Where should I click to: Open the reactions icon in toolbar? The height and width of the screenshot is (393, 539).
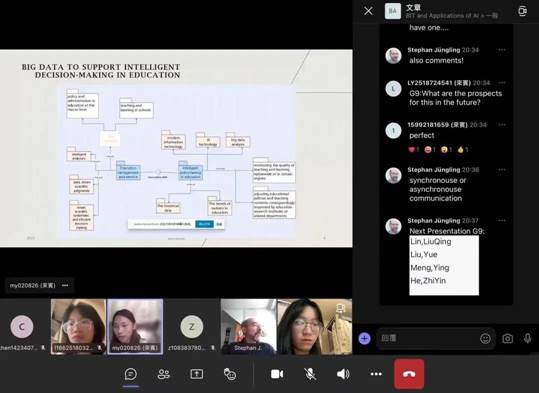[230, 374]
